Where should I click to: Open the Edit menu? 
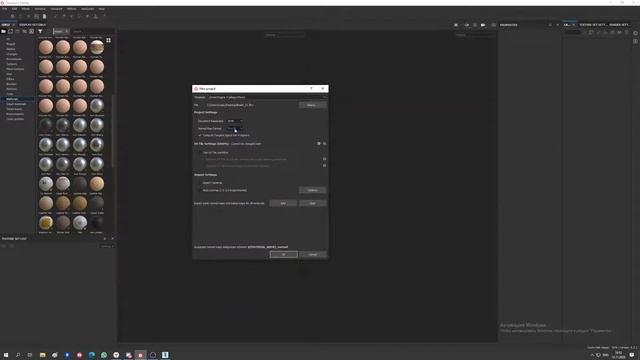(x=14, y=9)
